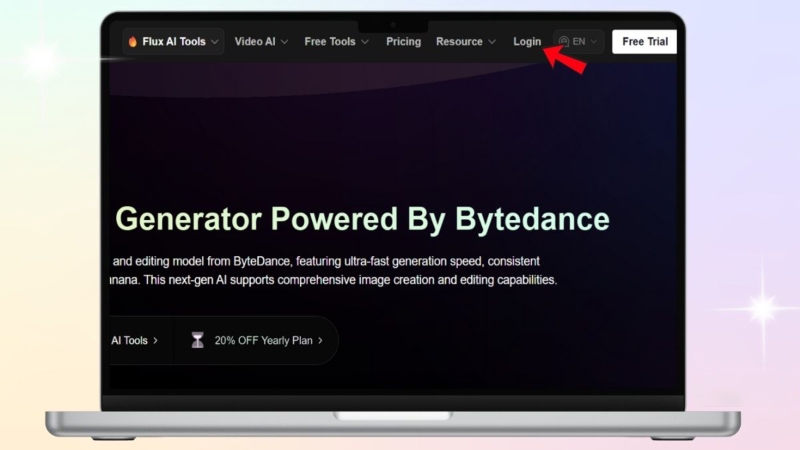Viewport: 800px width, 450px height.
Task: Click the text 'comprehensive image creation and editing capabilities'
Action: (x=417, y=280)
